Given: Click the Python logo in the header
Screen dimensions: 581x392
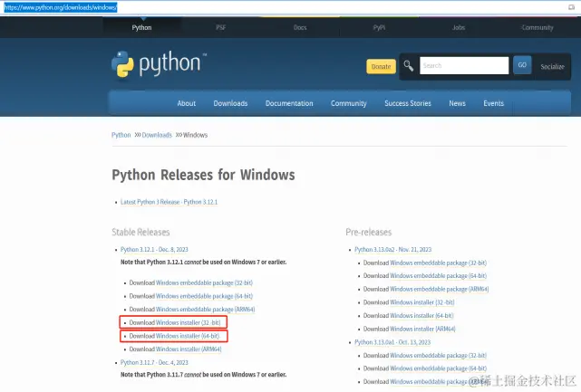Looking at the screenshot, I should [159, 64].
